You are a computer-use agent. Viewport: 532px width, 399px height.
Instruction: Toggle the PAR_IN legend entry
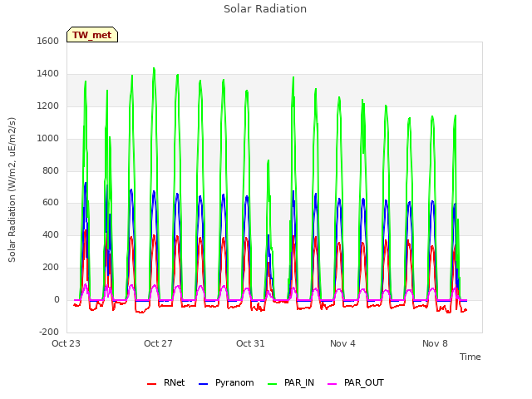pos(291,382)
